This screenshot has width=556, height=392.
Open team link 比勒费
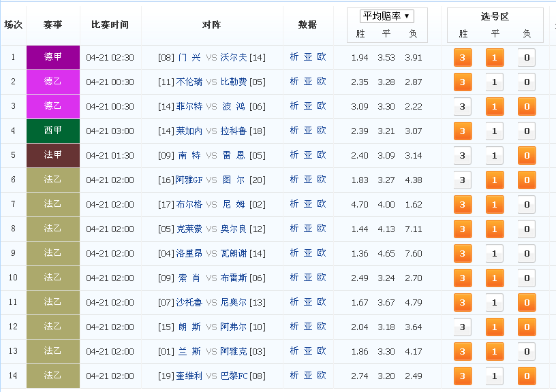click(x=234, y=82)
